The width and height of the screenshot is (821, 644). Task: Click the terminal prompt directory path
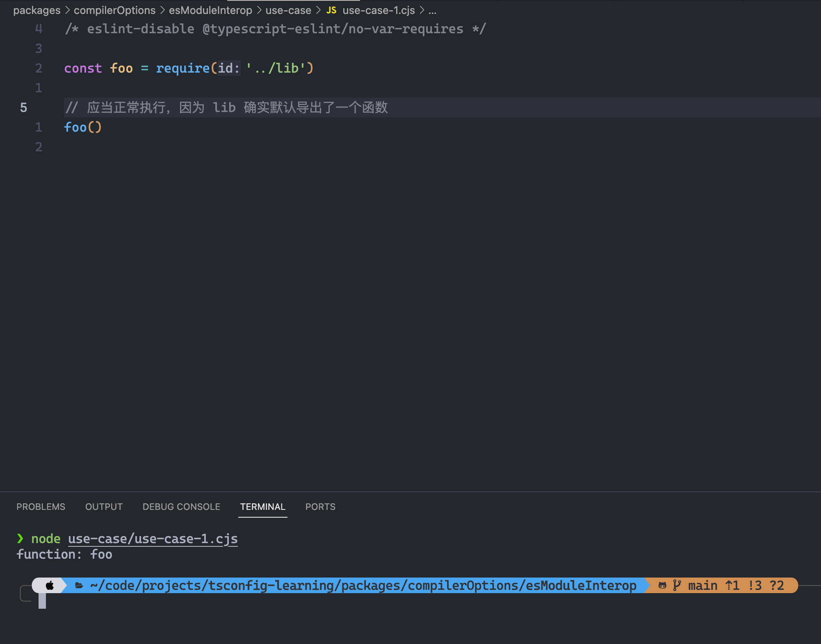(363, 585)
